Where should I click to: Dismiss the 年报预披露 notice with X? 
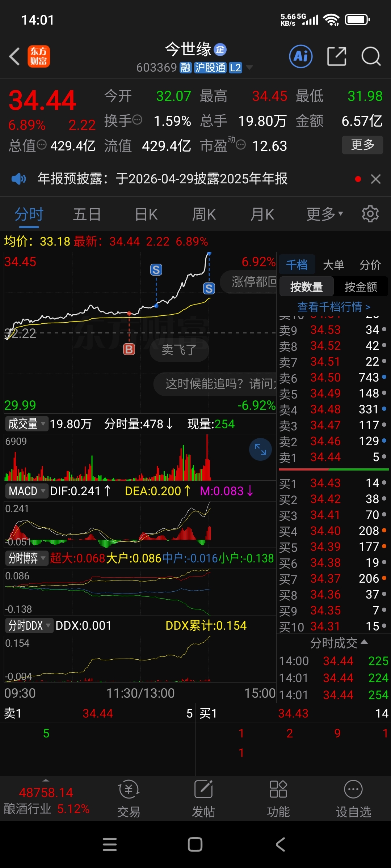[x=376, y=179]
